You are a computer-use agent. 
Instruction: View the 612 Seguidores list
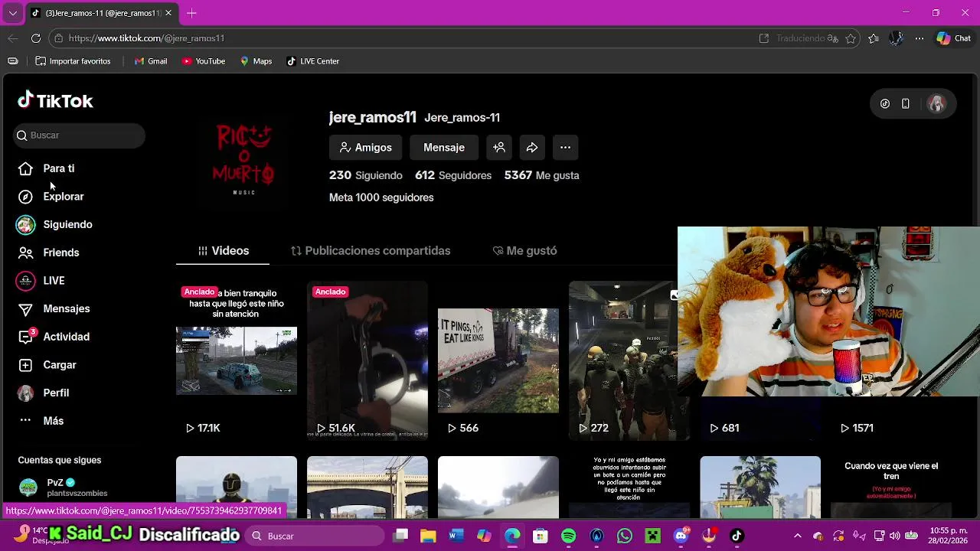click(x=453, y=175)
